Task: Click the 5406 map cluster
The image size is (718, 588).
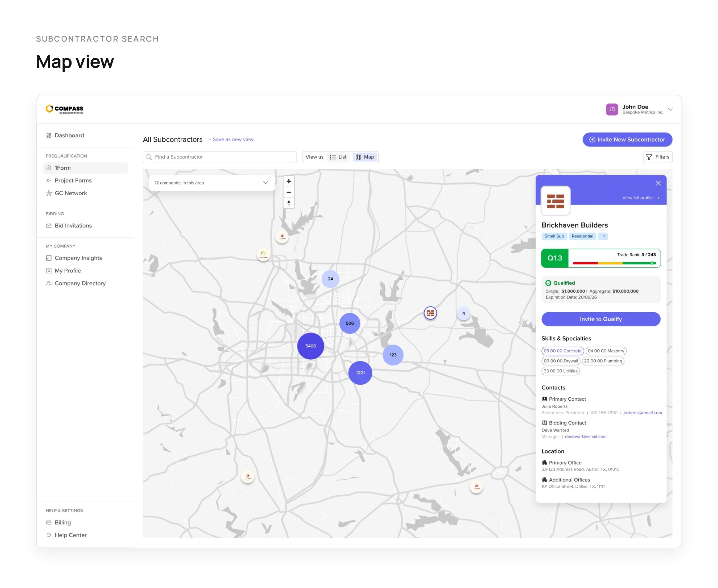Action: [310, 346]
